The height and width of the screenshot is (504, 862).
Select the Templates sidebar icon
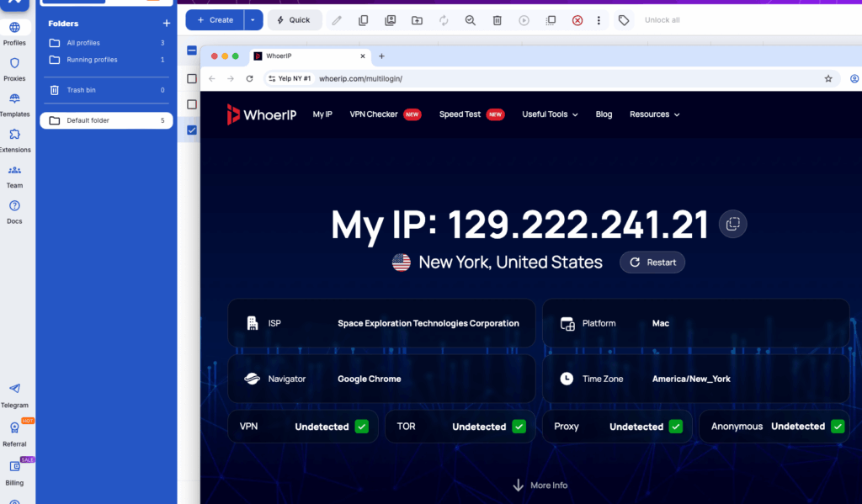pyautogui.click(x=15, y=103)
